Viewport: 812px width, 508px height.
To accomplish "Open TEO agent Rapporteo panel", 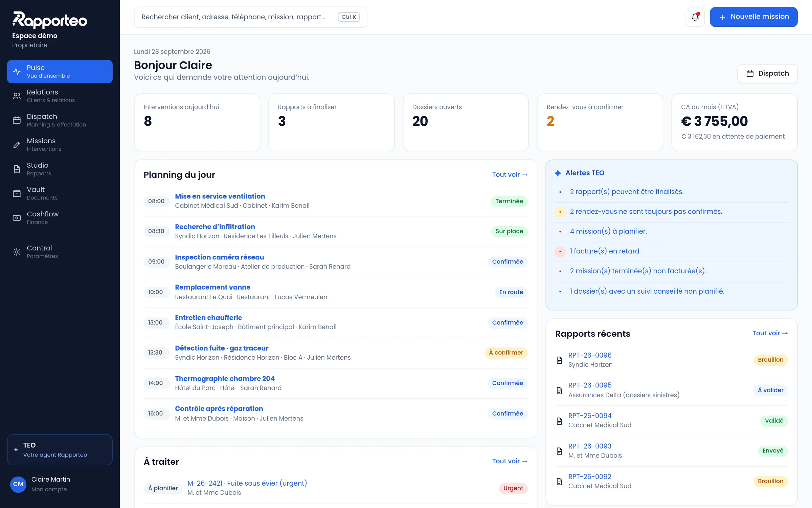I will pos(60,450).
